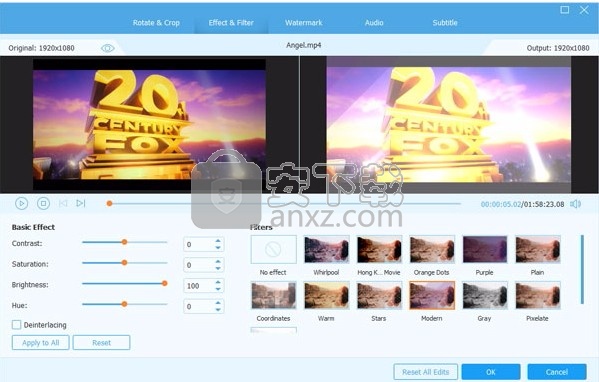Choose the Gray filter thumbnail
Viewport: 599px width, 382px height.
485,295
